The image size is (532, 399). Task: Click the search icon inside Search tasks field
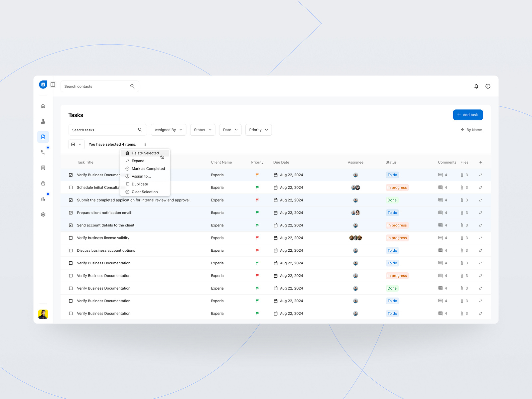pyautogui.click(x=140, y=130)
